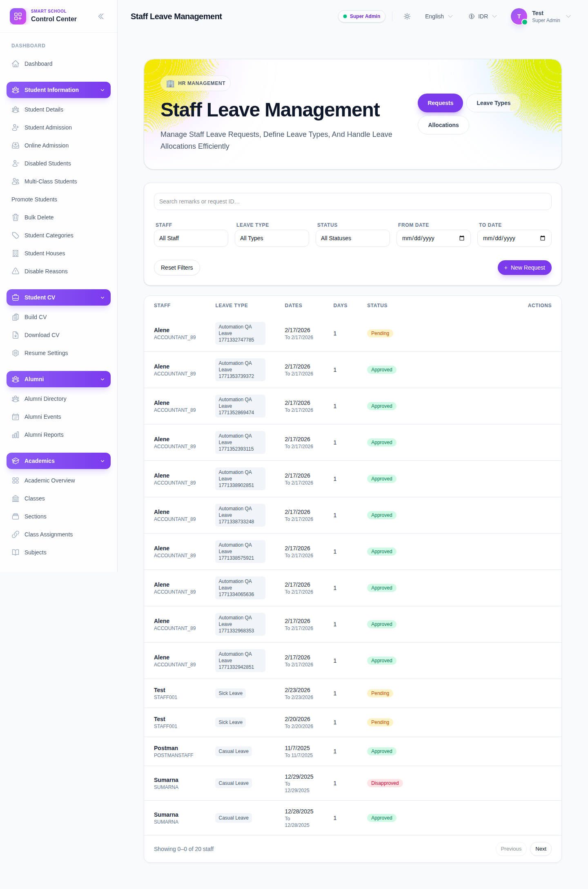Click the Reset Filters button

pos(177,268)
